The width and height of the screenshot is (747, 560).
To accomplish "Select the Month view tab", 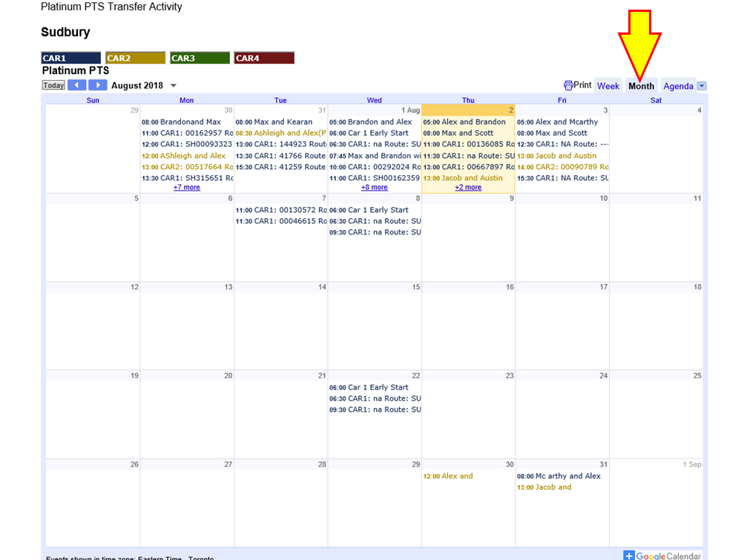I will (641, 86).
